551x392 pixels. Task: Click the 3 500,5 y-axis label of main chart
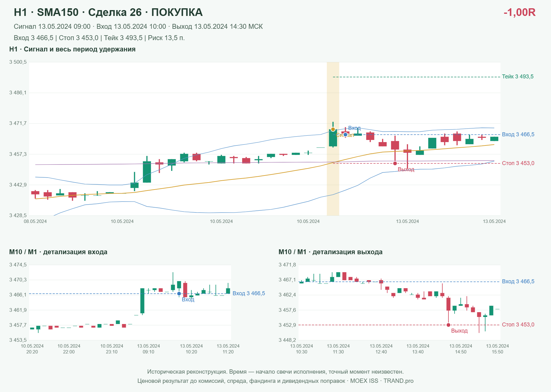[18, 62]
